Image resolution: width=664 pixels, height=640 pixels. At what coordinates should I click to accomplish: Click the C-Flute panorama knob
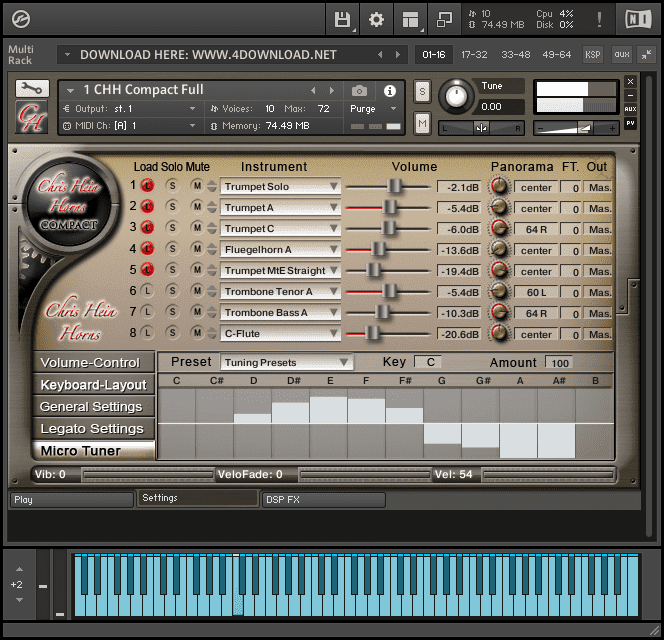point(499,333)
